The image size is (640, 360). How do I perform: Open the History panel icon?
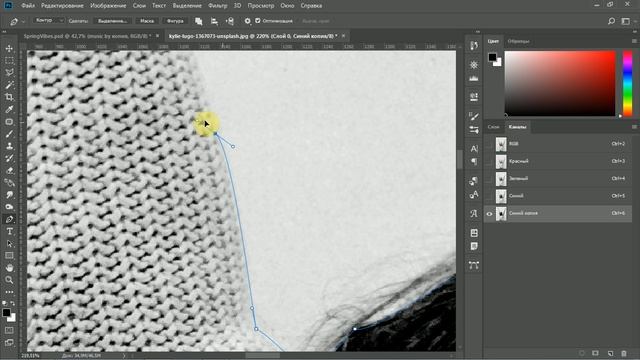473,46
